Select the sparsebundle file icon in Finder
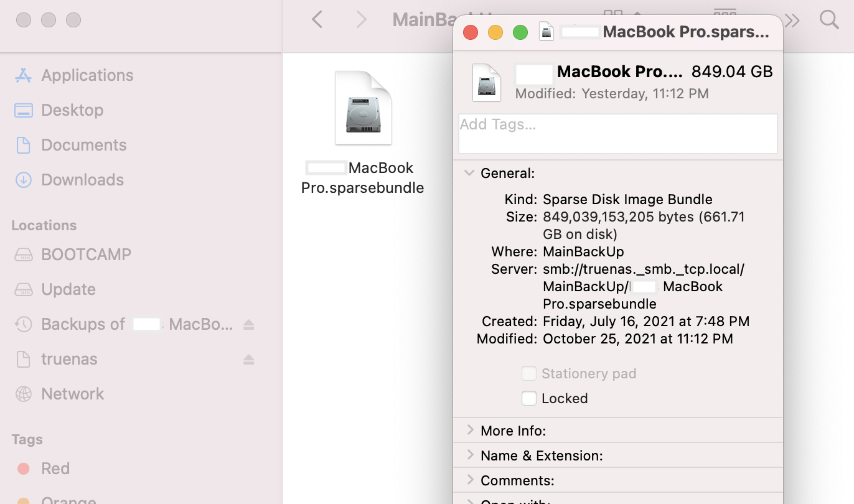This screenshot has width=854, height=504. (x=364, y=108)
